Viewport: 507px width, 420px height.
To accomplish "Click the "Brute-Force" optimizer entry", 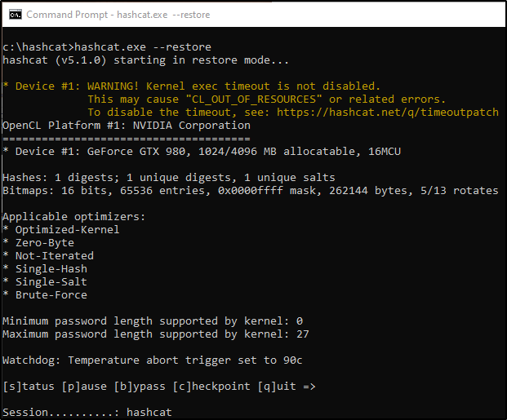I will click(51, 295).
